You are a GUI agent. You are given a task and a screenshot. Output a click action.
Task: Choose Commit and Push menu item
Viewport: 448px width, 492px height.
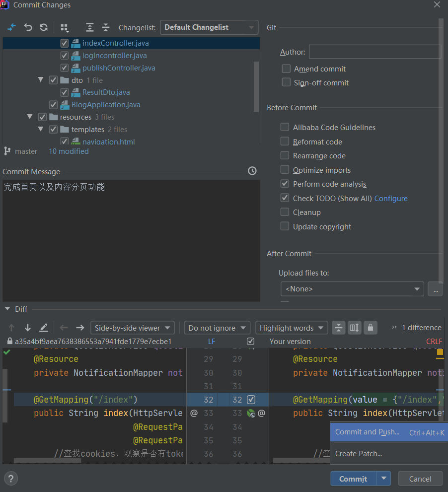pos(389,432)
